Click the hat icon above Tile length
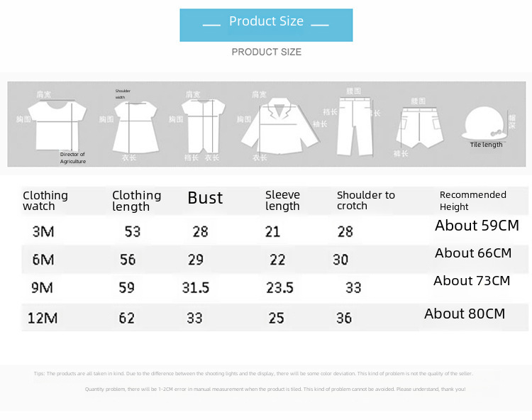 [x=484, y=123]
